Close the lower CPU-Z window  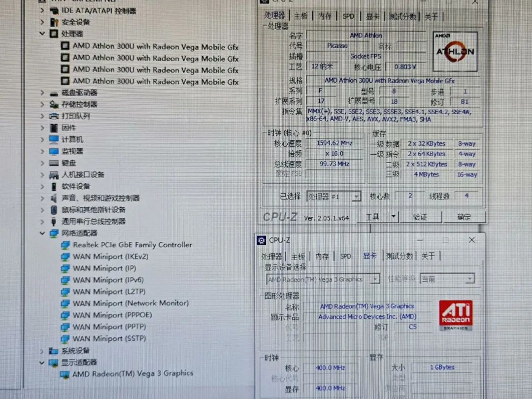click(471, 240)
